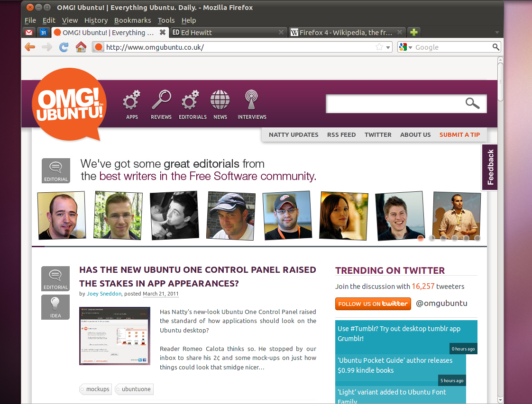Open the Apps gear icon on site
Image resolution: width=532 pixels, height=404 pixels.
pyautogui.click(x=132, y=100)
